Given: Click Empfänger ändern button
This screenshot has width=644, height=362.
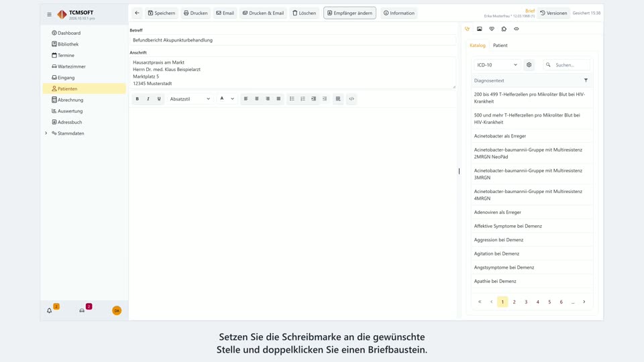Looking at the screenshot, I should pos(350,13).
